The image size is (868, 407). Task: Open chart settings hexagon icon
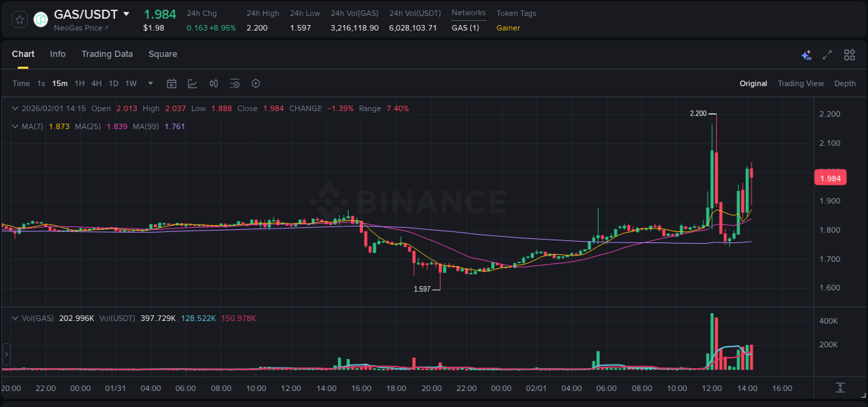click(x=256, y=83)
